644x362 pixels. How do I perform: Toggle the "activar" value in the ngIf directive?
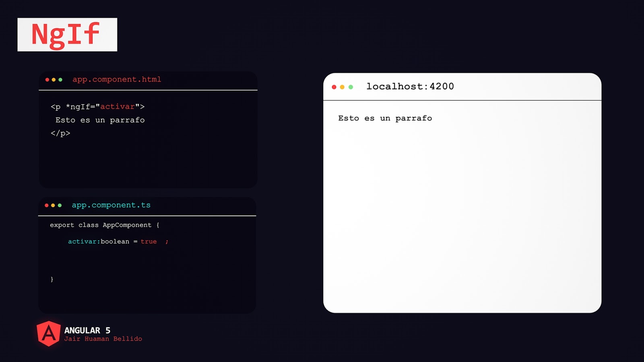tap(118, 107)
